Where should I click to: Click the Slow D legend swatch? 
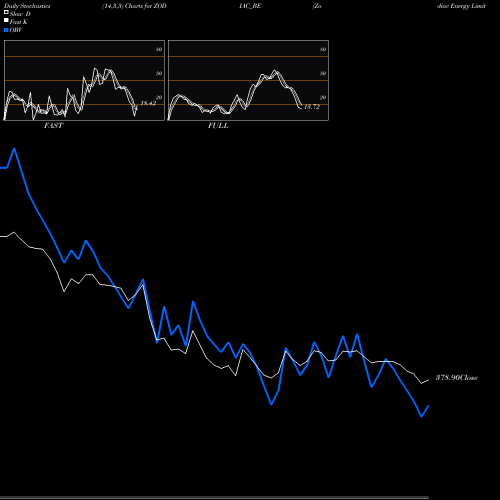click(6, 13)
